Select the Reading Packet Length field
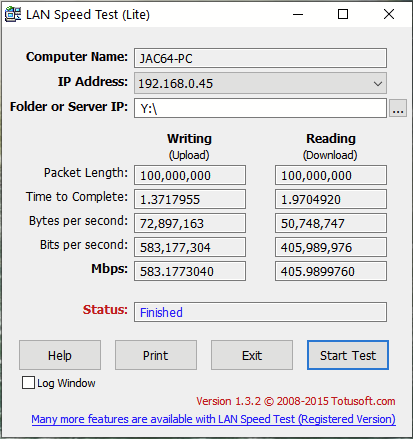Screen dimensions: 413x439 click(331, 175)
